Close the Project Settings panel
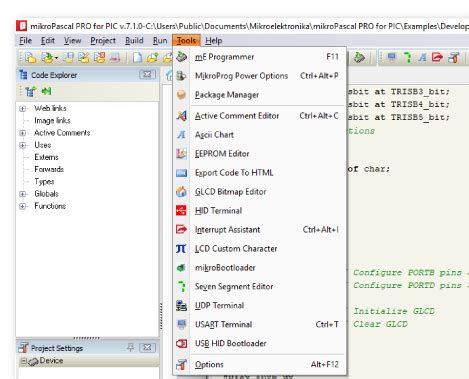Viewport: 469px width, 379px height. pos(147,348)
